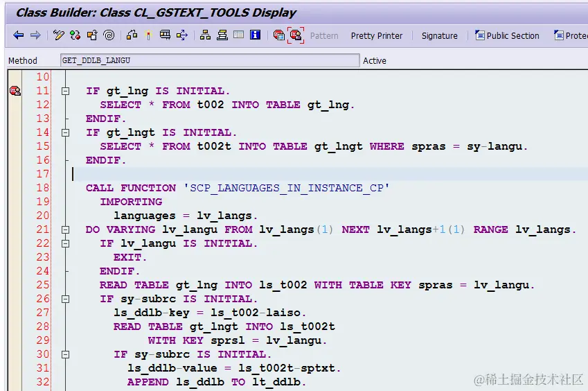Click the Signature button
588x391 pixels.
pos(440,36)
